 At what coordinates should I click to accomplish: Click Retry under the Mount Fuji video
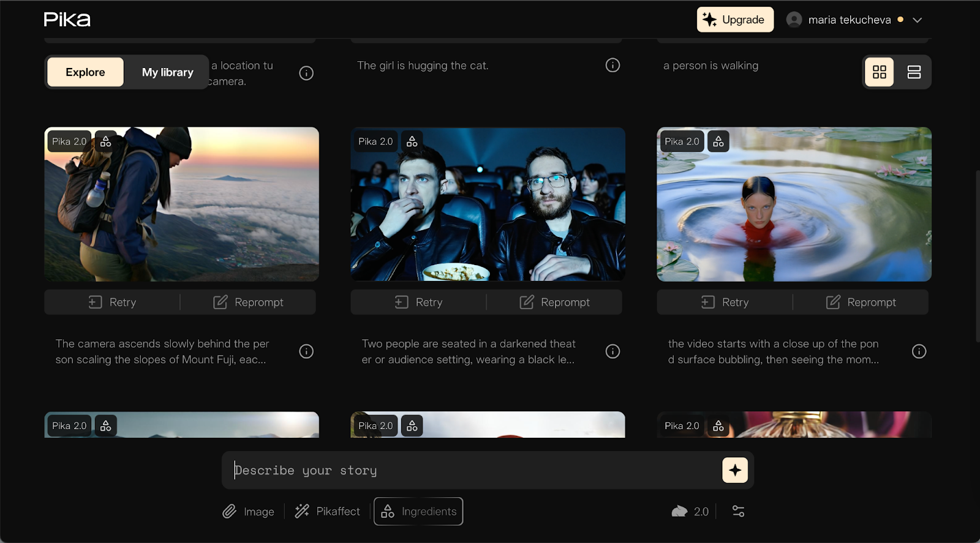pyautogui.click(x=113, y=302)
